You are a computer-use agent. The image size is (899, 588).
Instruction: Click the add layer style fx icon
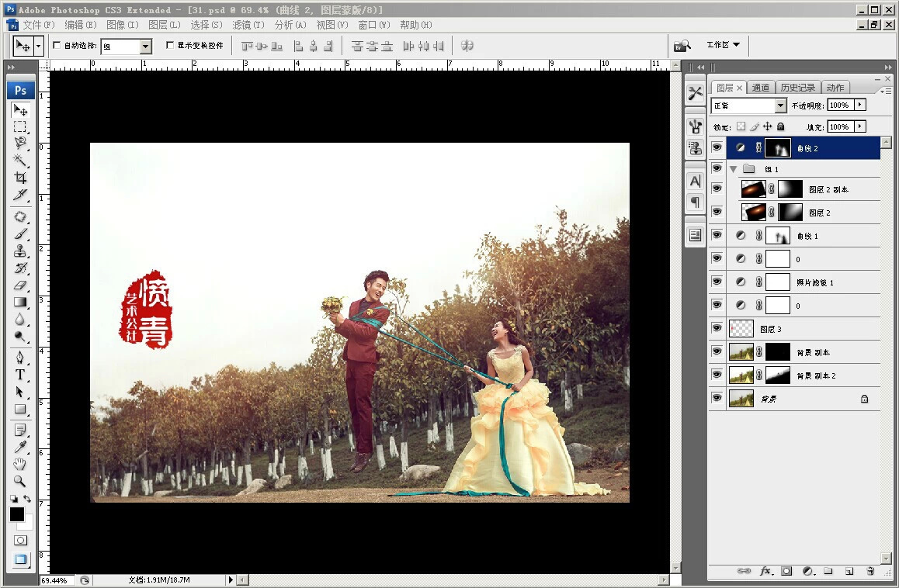765,571
